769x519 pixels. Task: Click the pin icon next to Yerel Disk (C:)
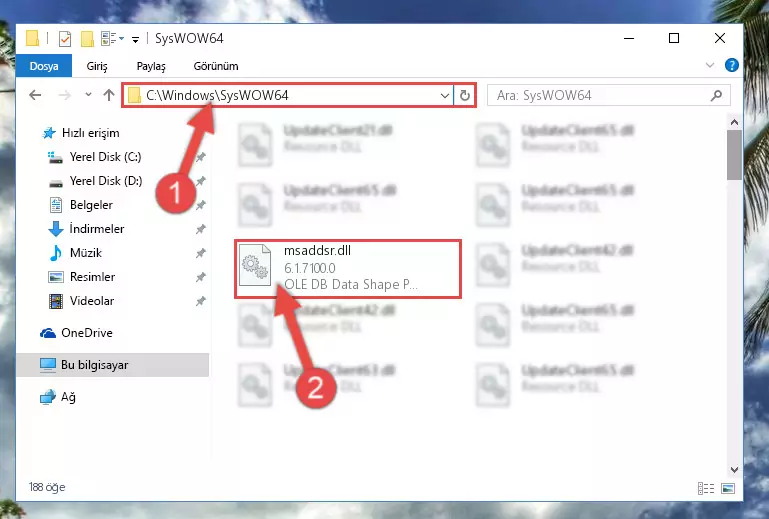(201, 157)
